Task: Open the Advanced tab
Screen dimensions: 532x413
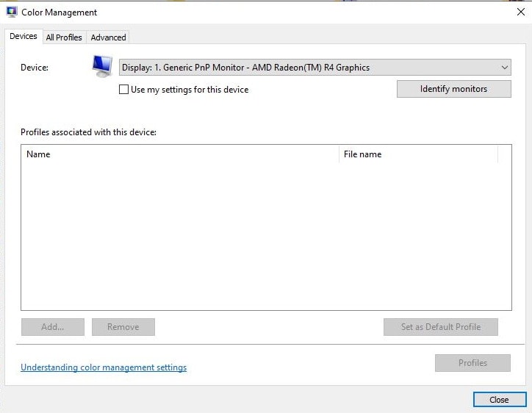Action: tap(108, 37)
